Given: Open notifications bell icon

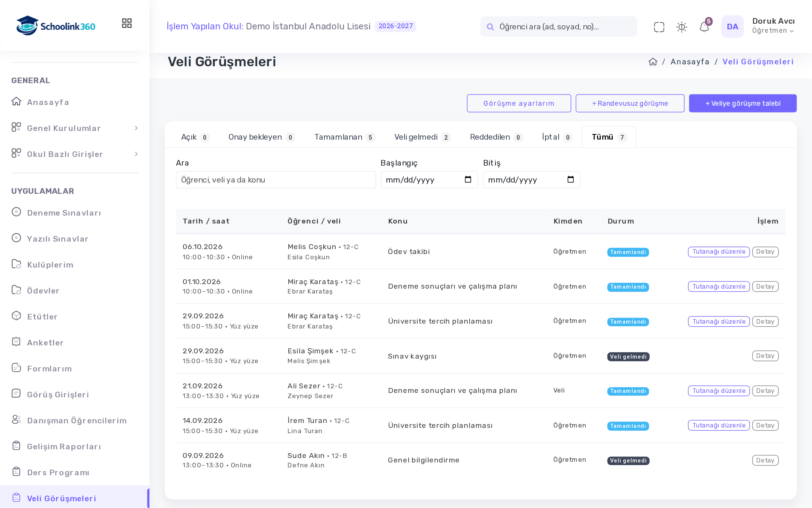Looking at the screenshot, I should (x=704, y=27).
